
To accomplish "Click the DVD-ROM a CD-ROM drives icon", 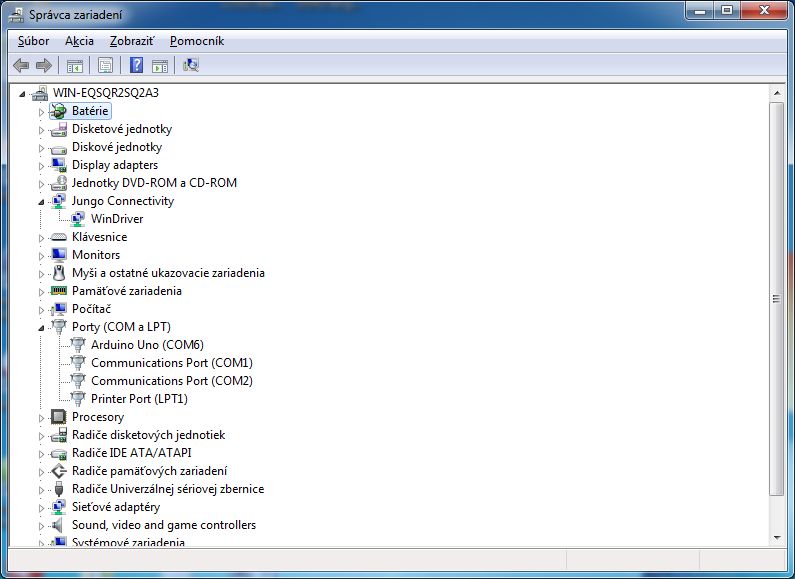I will (59, 183).
